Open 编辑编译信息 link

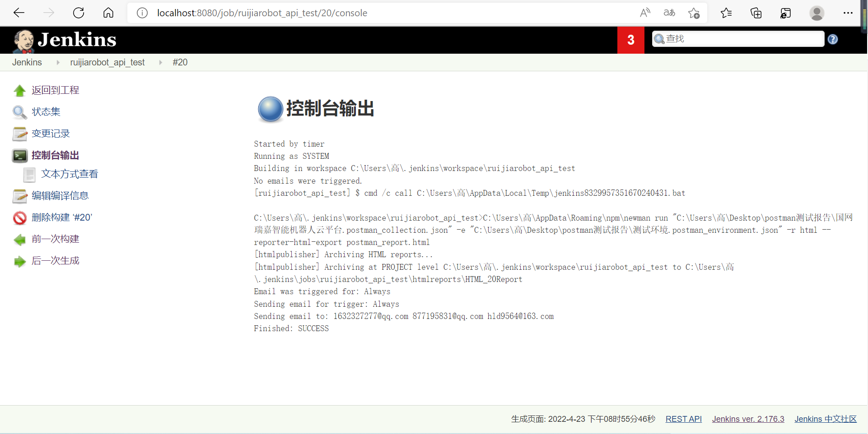[x=60, y=196]
